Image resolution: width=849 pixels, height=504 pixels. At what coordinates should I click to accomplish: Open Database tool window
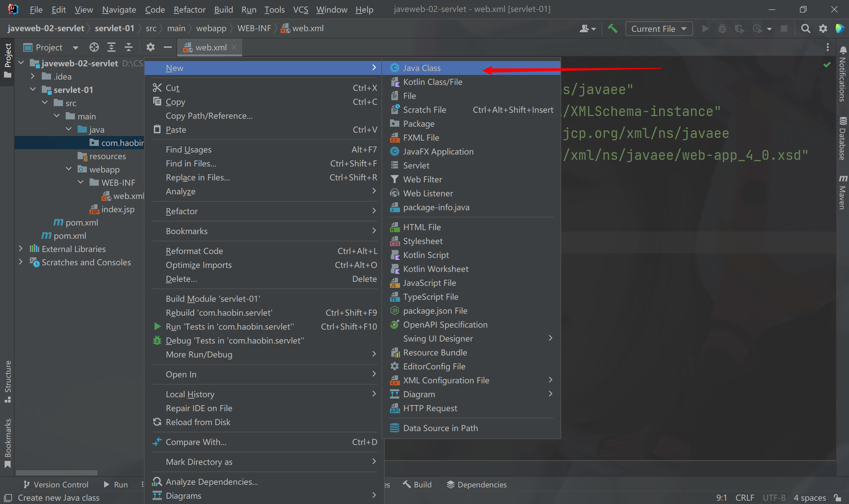click(x=843, y=138)
